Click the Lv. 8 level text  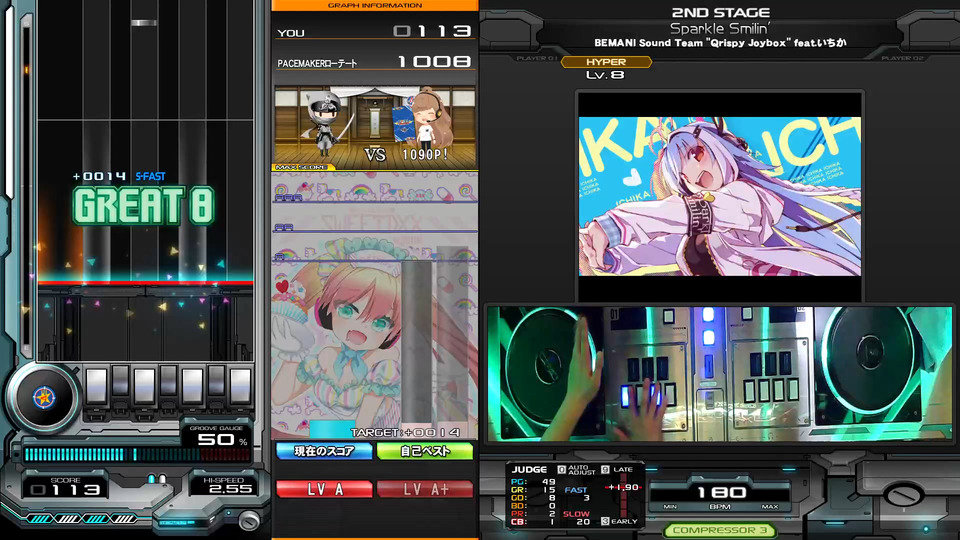pyautogui.click(x=605, y=75)
